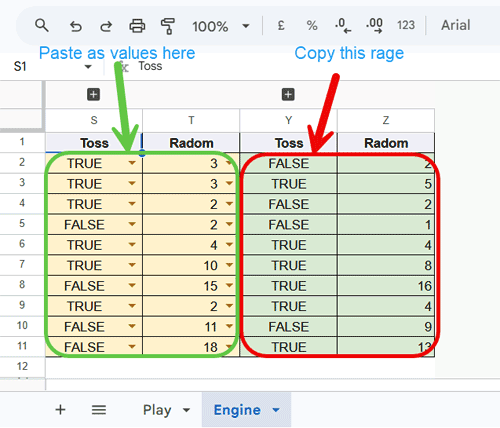Screen dimensions: 500x428
Task: Open the all sheets list
Action: click(x=99, y=410)
